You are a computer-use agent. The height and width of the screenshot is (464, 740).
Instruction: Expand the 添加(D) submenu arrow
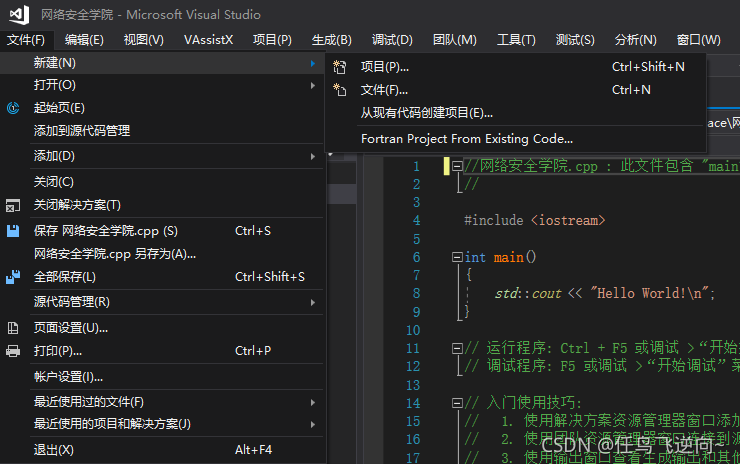313,156
